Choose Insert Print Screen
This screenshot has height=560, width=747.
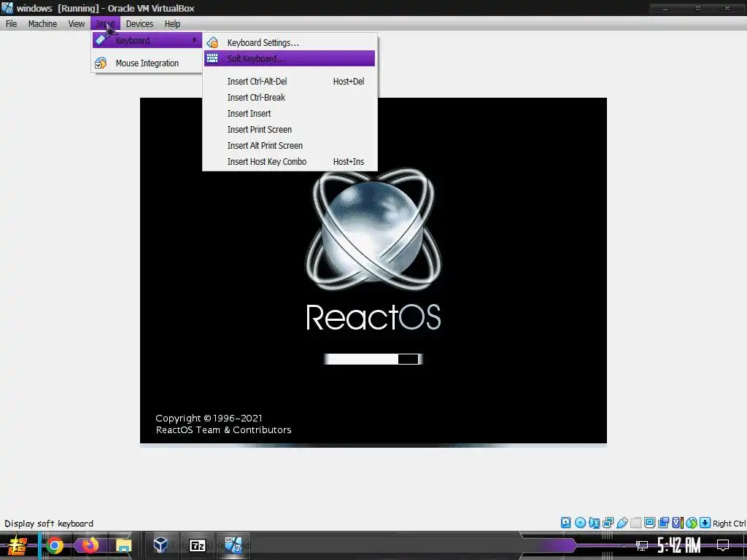(290, 130)
